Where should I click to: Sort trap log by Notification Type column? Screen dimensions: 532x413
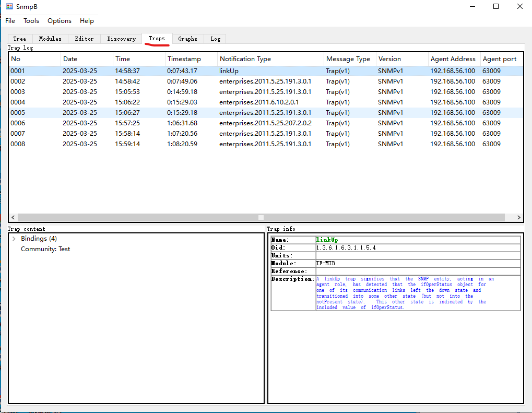(x=245, y=59)
